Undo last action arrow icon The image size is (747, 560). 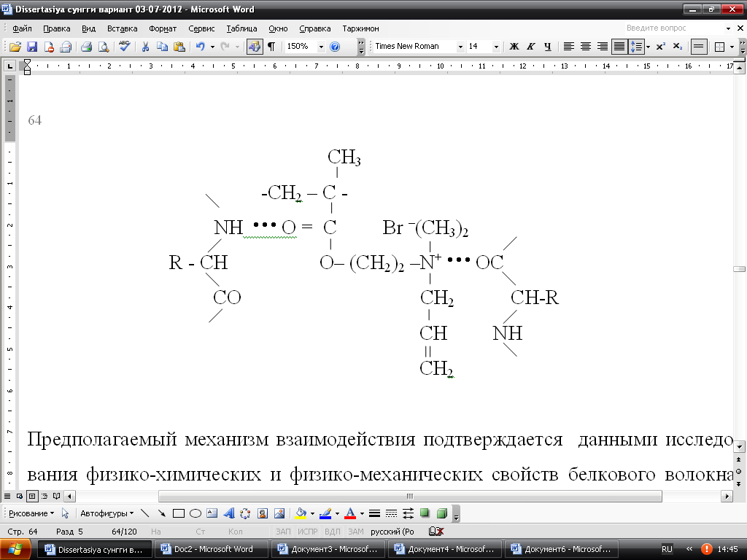tap(201, 47)
